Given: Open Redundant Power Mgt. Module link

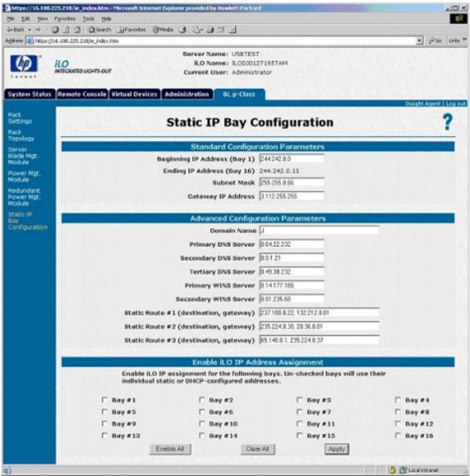Looking at the screenshot, I should [x=24, y=197].
